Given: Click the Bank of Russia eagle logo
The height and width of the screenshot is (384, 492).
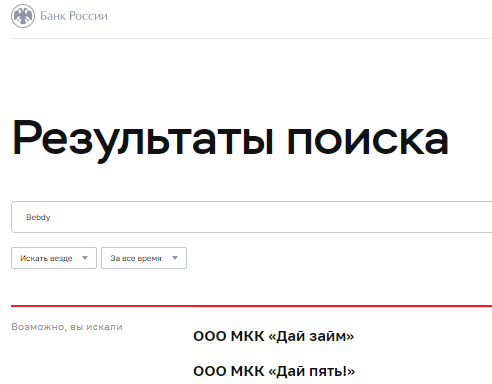Looking at the screenshot, I should click(23, 16).
